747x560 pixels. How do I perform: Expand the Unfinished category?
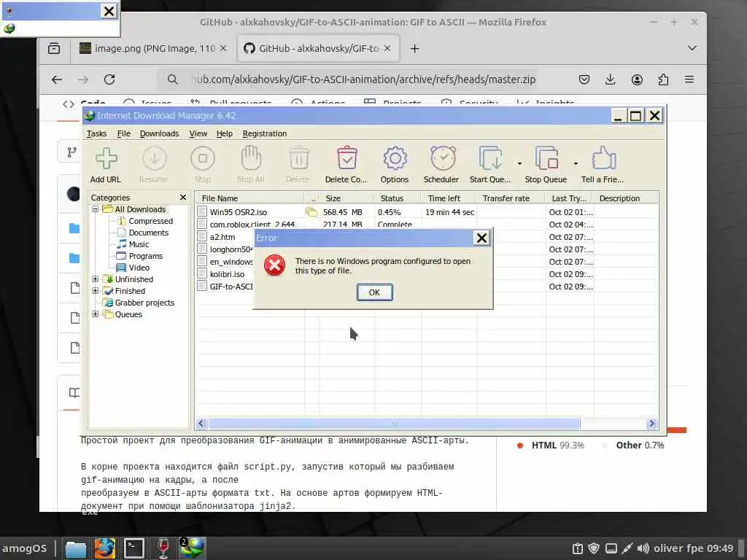[96, 279]
